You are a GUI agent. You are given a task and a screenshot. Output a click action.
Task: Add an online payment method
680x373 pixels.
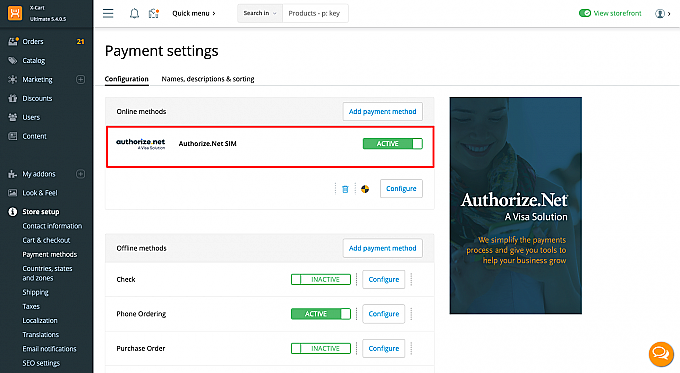tap(382, 111)
